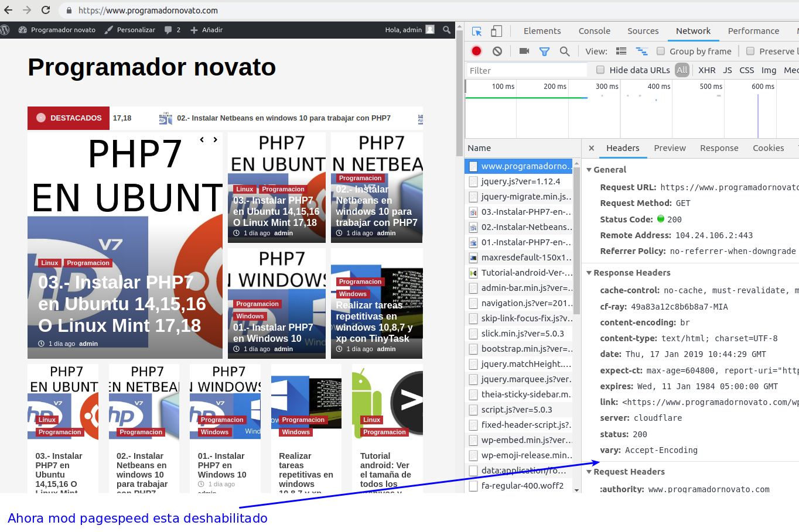Open the Console tab in DevTools
The width and height of the screenshot is (799, 532).
pyautogui.click(x=595, y=31)
